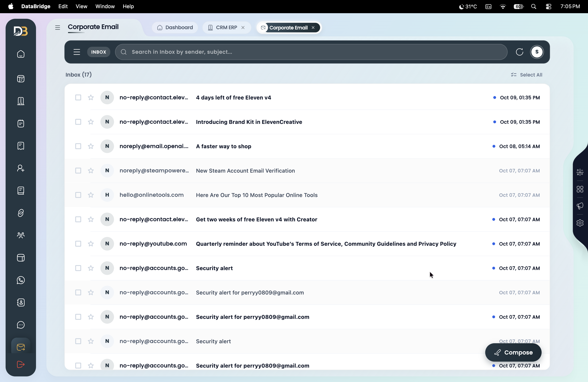Open the Edit menu in the menu bar
The image size is (588, 382).
coord(63,6)
